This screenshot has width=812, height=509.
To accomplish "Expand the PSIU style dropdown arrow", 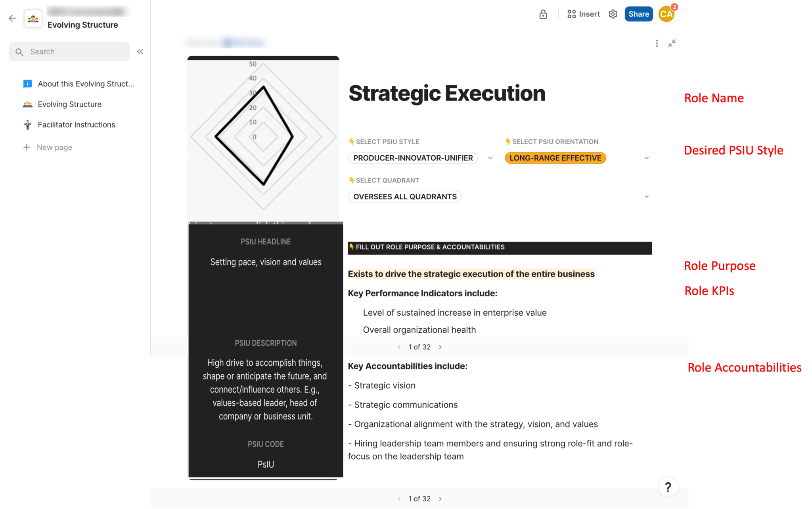I will [x=490, y=158].
